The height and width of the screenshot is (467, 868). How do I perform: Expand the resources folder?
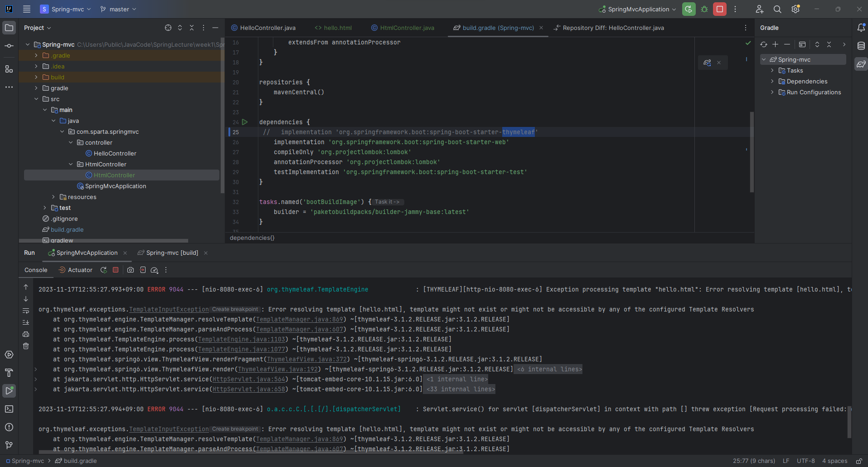(x=53, y=197)
